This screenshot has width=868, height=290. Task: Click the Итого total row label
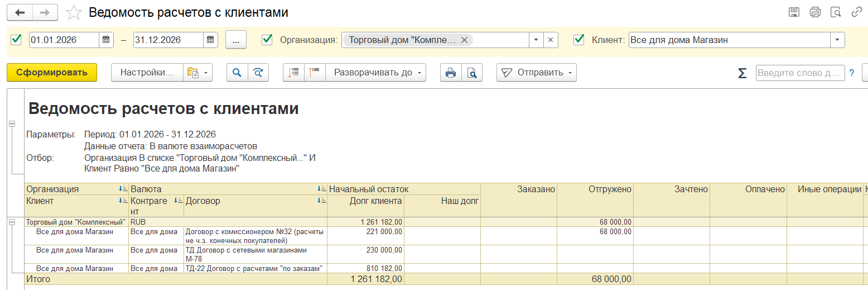[38, 279]
